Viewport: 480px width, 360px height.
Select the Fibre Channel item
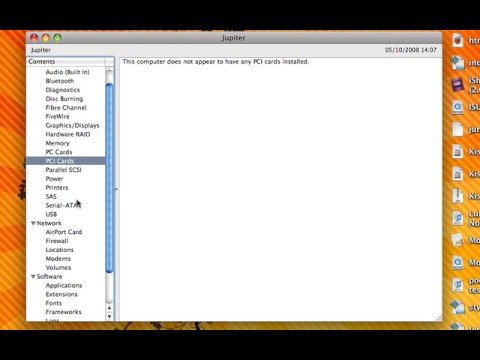(x=66, y=108)
